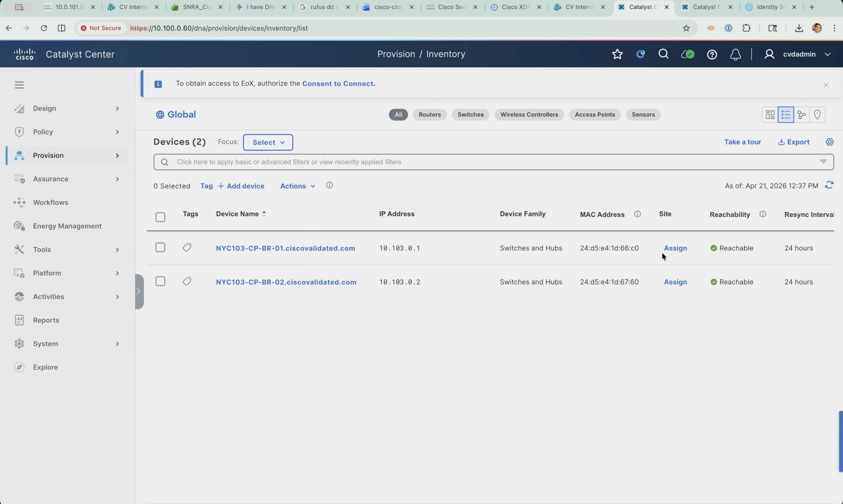Screen dimensions: 843x504
Task: Click the cloud connectivity status icon
Action: [687, 54]
